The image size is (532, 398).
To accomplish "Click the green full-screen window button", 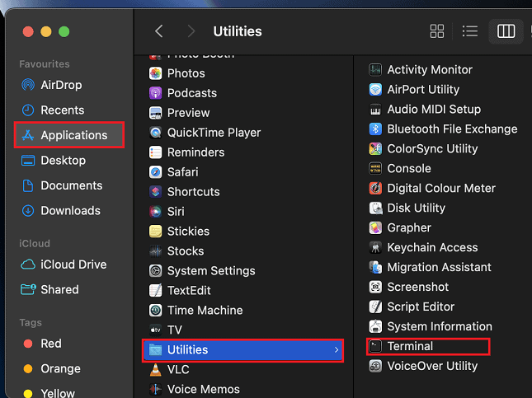I will [x=64, y=32].
